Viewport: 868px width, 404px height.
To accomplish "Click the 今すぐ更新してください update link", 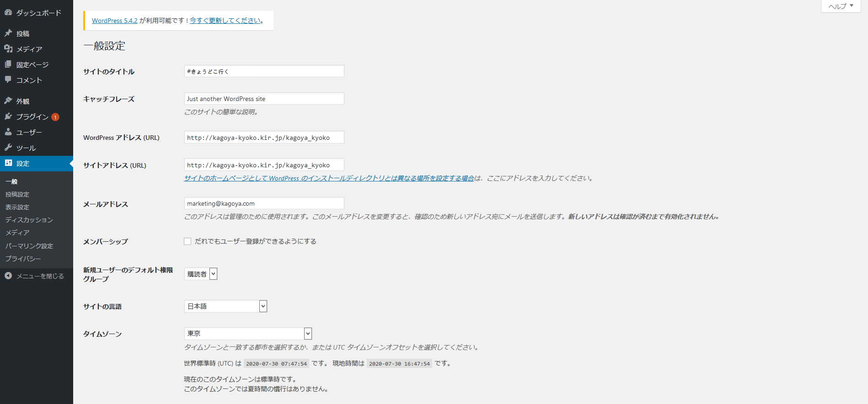I will pyautogui.click(x=225, y=21).
